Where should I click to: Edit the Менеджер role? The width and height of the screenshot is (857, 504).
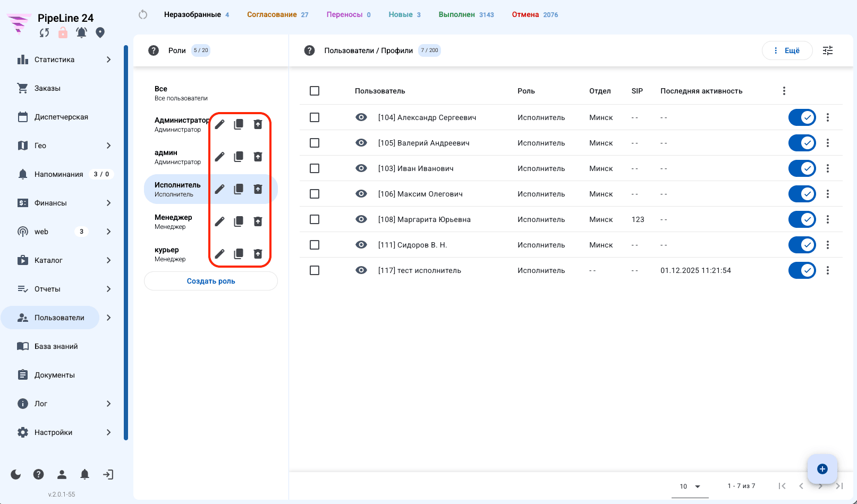[x=219, y=221]
